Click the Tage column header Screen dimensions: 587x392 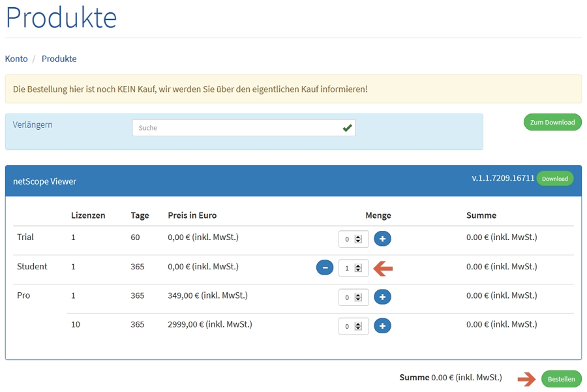coord(140,215)
